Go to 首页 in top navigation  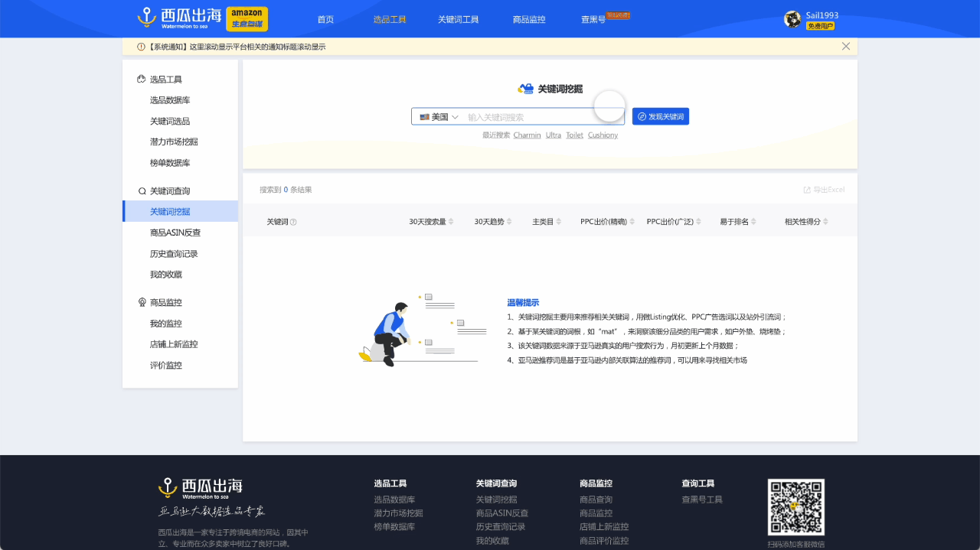325,20
